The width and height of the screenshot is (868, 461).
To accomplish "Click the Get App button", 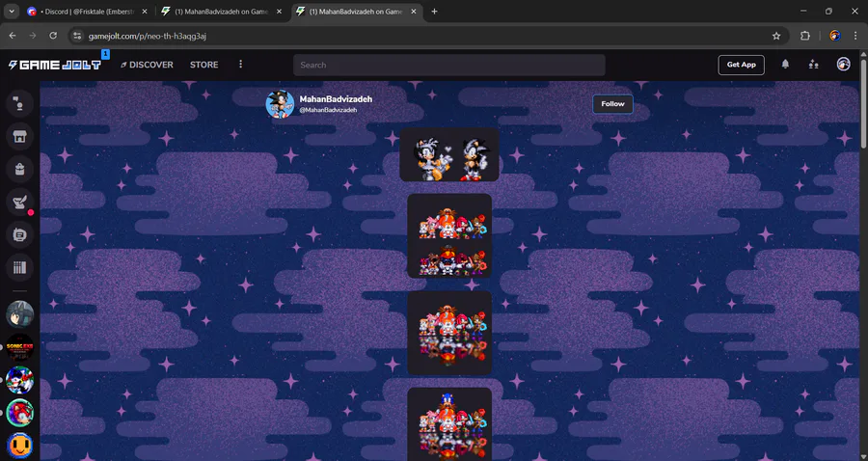I will pyautogui.click(x=742, y=65).
